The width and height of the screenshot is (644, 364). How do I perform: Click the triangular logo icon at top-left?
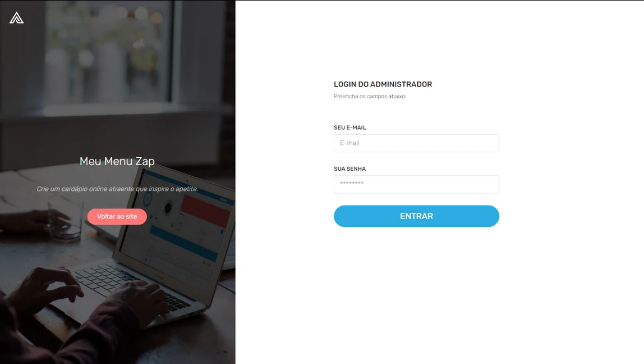(16, 18)
